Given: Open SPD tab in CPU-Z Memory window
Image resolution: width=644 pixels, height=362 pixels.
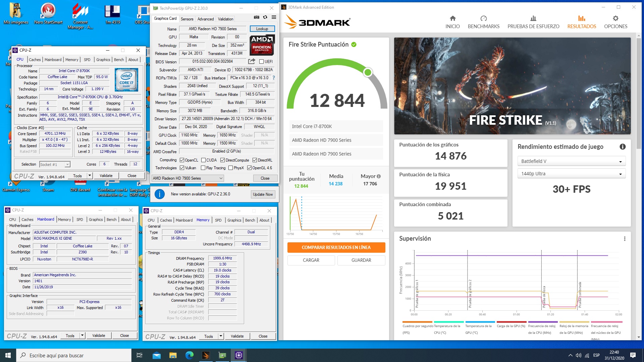Looking at the screenshot, I should pos(218,220).
